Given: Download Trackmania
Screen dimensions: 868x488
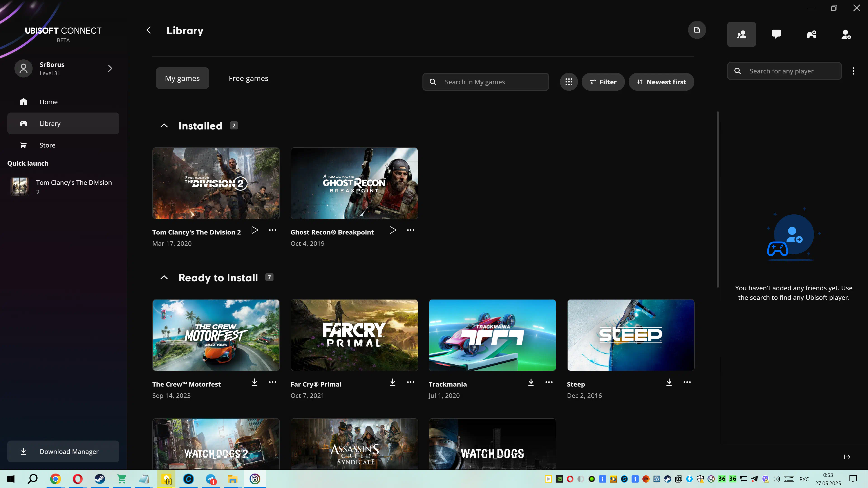Looking at the screenshot, I should pyautogui.click(x=531, y=382).
